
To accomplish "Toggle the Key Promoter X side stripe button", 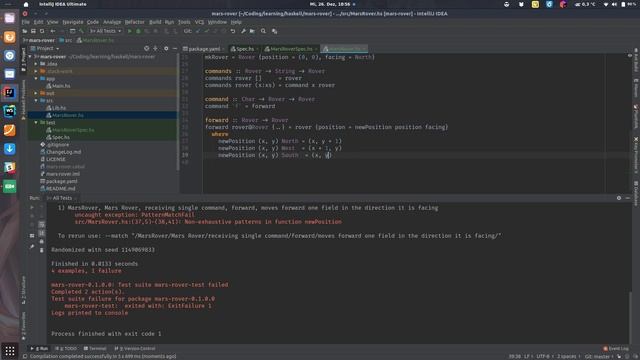I will (636, 156).
